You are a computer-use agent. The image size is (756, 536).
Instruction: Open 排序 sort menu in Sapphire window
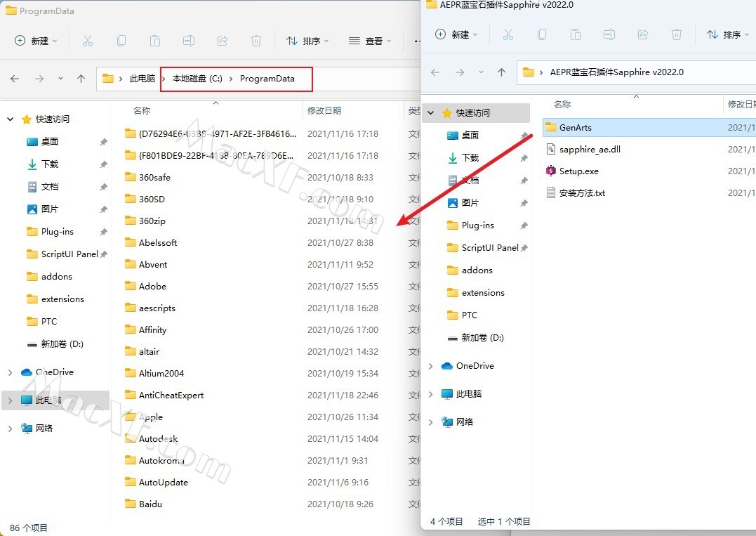click(728, 34)
